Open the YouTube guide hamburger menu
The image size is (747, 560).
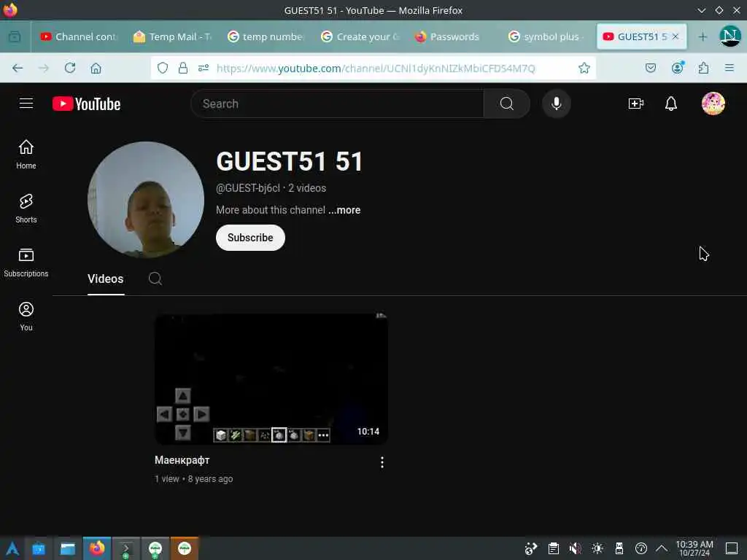[x=26, y=104]
